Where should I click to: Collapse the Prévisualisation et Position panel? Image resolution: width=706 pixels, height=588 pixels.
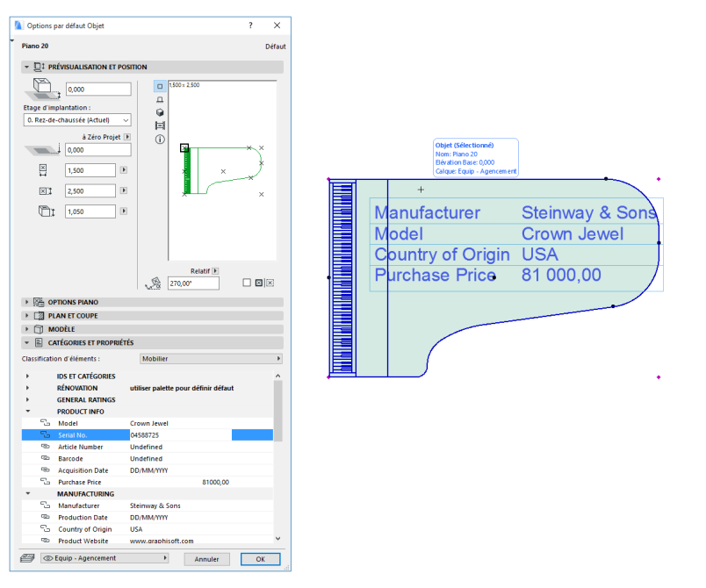[x=26, y=67]
